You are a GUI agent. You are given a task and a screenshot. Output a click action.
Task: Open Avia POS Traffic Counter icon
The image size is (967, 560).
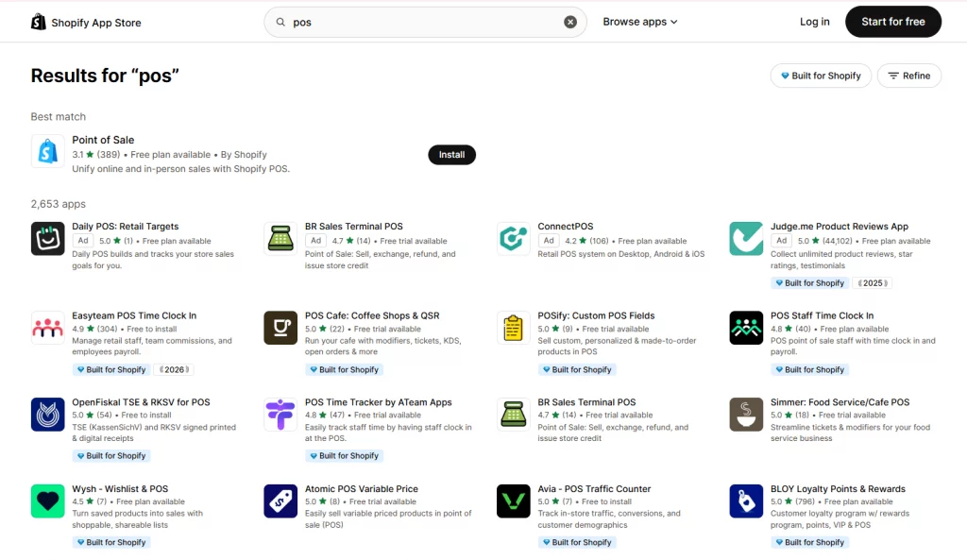tap(513, 501)
